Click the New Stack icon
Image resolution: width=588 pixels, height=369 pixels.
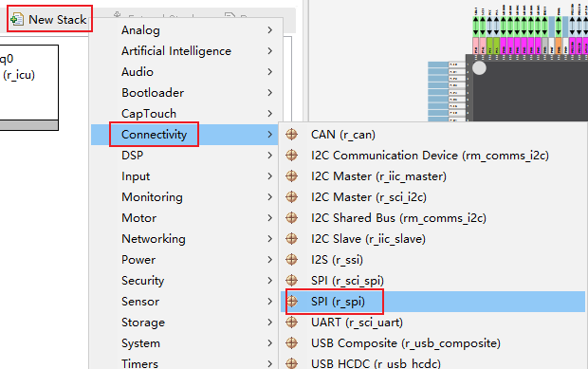tap(17, 19)
